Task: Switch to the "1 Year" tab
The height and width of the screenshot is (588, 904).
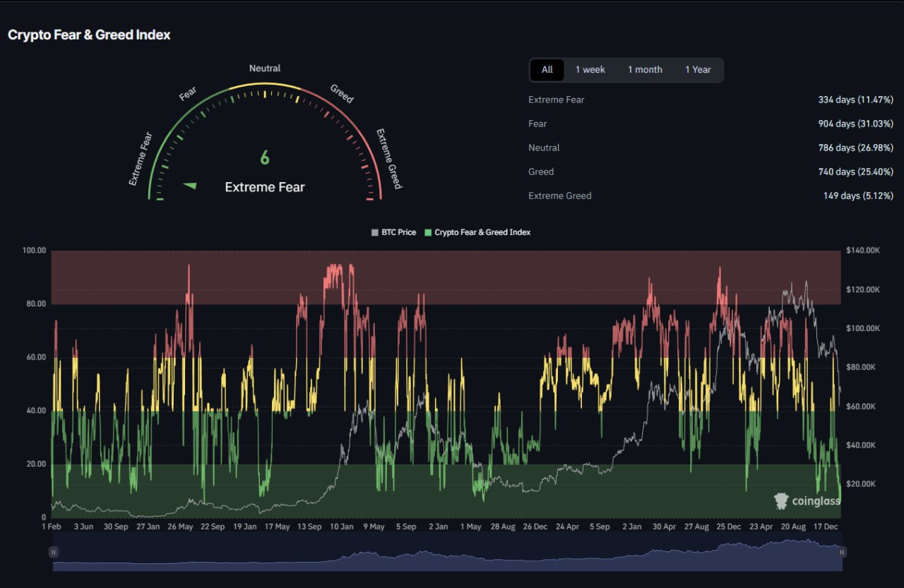Action: (x=698, y=69)
